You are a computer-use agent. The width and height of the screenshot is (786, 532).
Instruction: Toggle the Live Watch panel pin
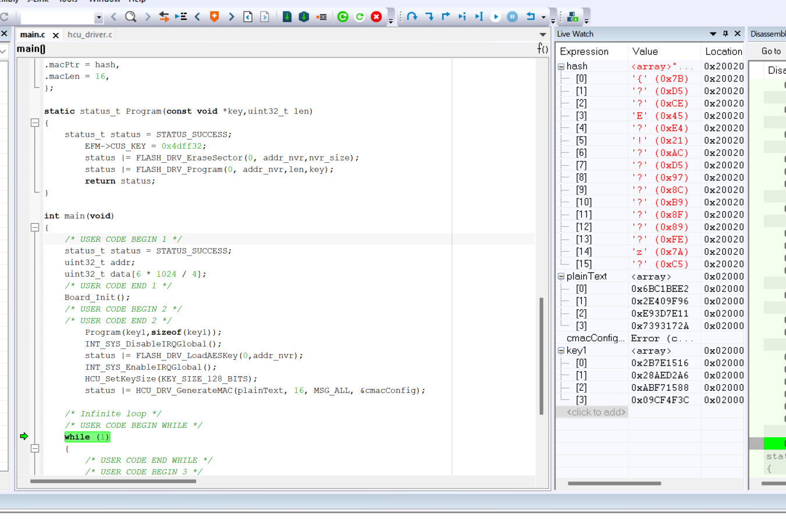pos(725,34)
